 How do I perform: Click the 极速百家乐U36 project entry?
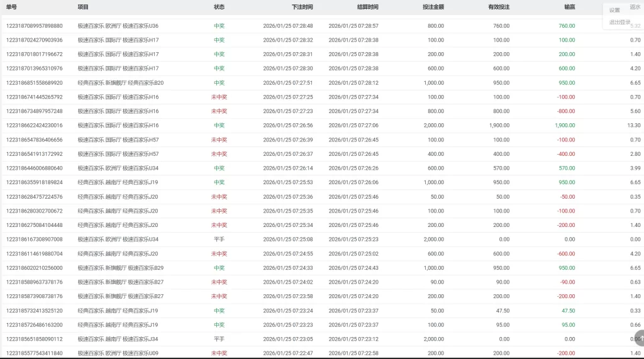118,26
